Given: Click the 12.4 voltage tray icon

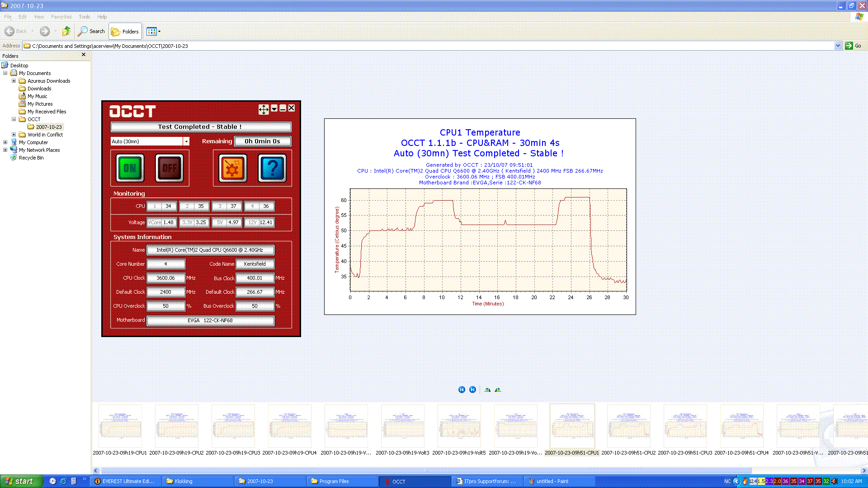Looking at the screenshot, I should click(x=753, y=481).
